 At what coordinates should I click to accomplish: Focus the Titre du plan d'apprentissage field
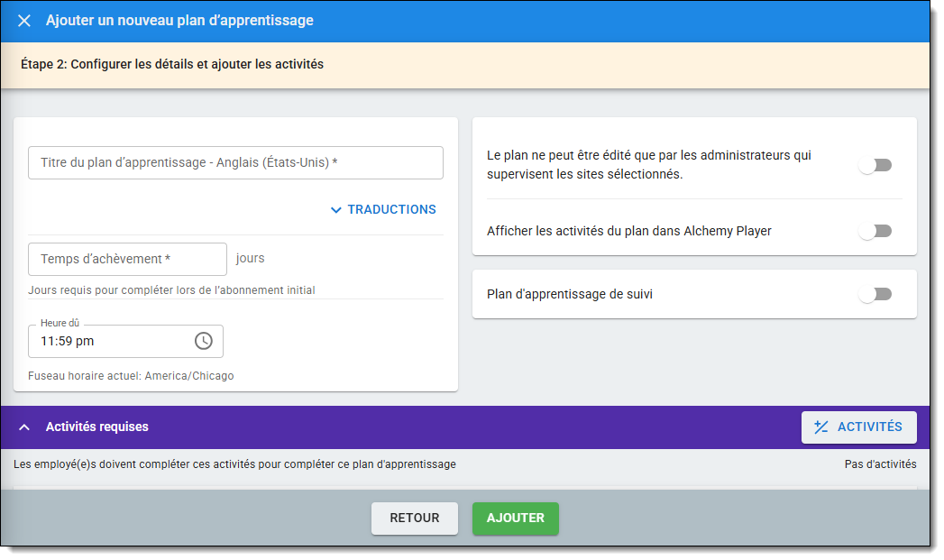tap(235, 163)
